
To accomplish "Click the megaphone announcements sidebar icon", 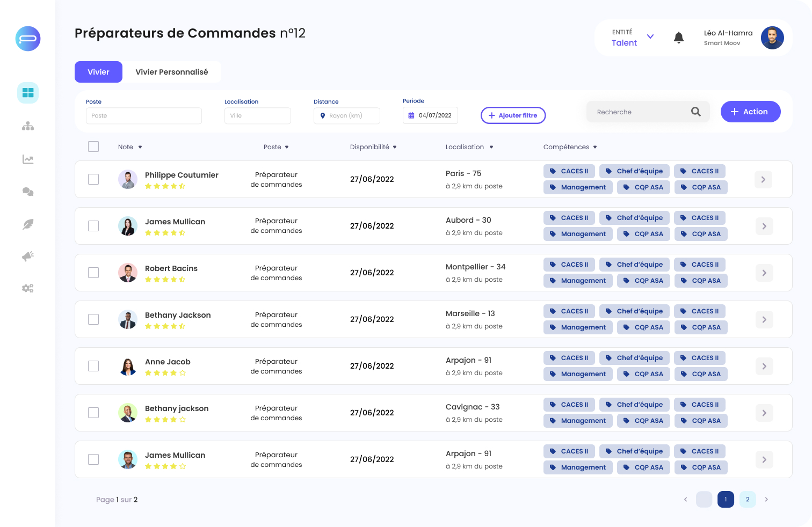I will (x=28, y=257).
